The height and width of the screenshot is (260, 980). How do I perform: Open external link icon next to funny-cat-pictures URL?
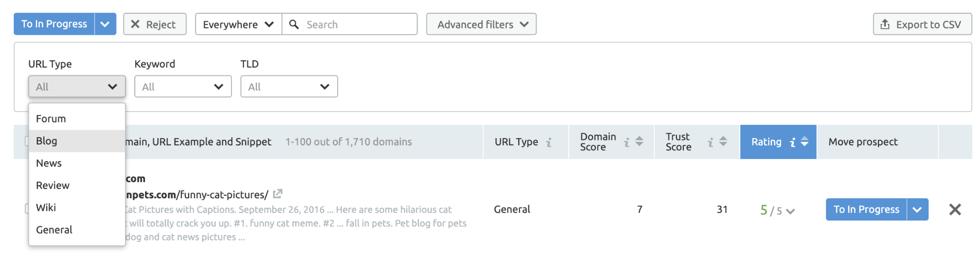[277, 194]
